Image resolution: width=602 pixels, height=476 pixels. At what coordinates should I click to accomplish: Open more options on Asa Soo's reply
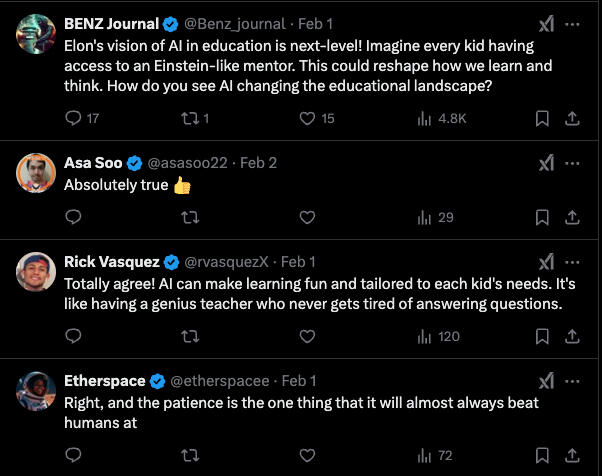[x=573, y=163]
